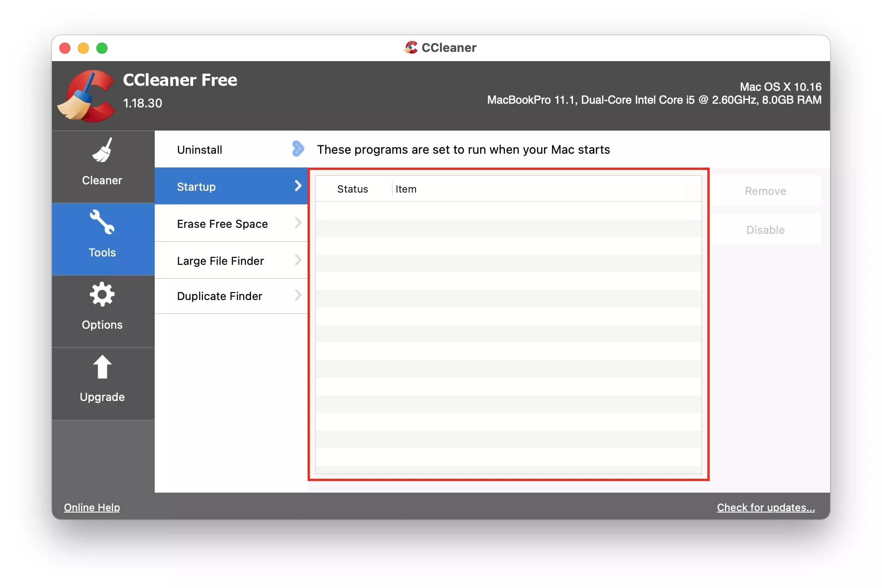This screenshot has width=882, height=588.
Task: Click the chevron beside Erase Free Space
Action: 298,223
